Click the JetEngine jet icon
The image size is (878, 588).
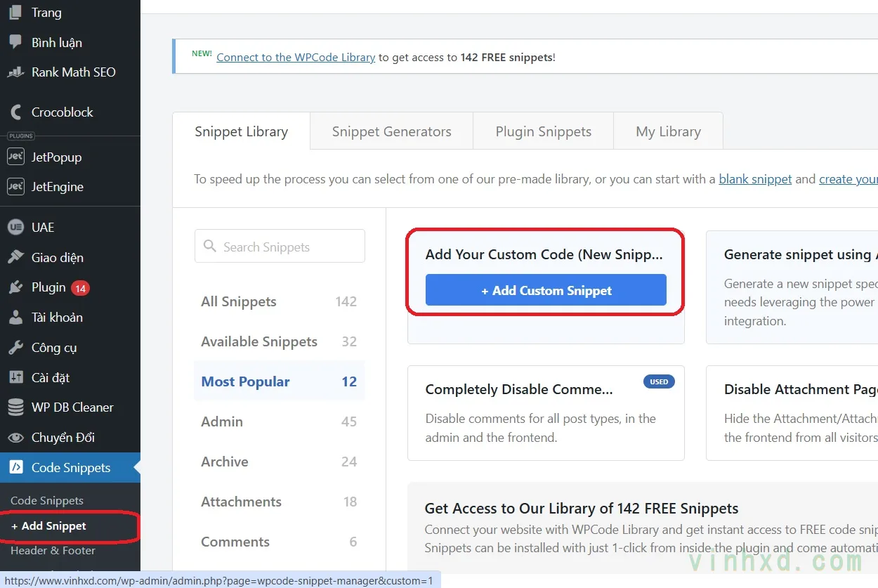pyautogui.click(x=15, y=186)
